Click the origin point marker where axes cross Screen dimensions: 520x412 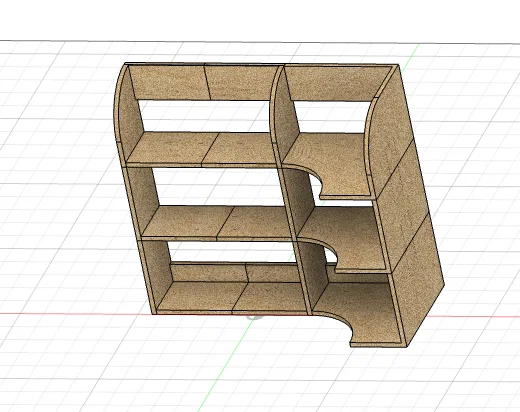(254, 317)
